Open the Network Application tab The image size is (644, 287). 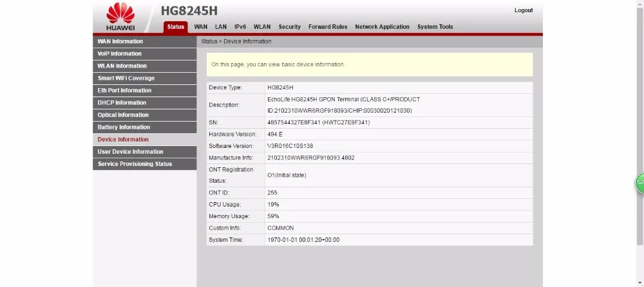point(383,26)
